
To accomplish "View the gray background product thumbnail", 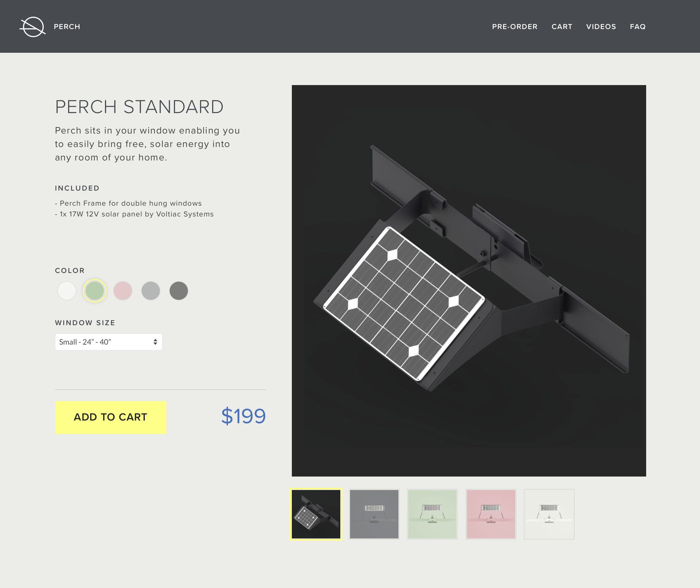I will (374, 514).
